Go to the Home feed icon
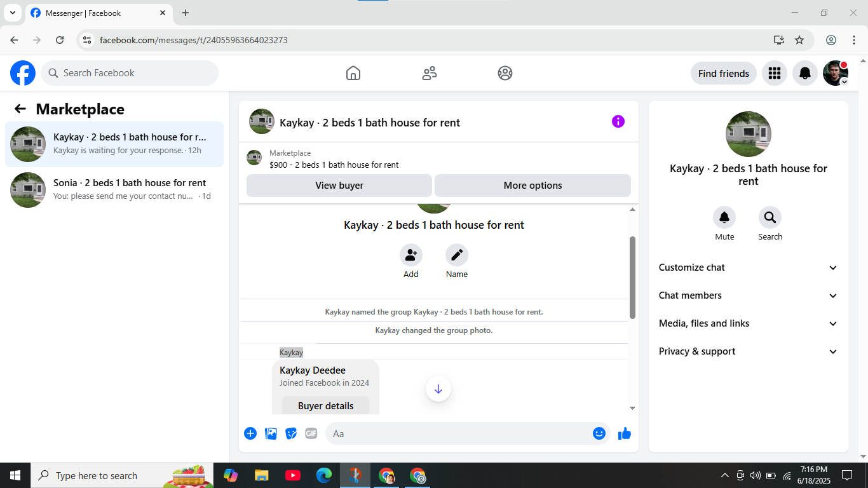 353,73
